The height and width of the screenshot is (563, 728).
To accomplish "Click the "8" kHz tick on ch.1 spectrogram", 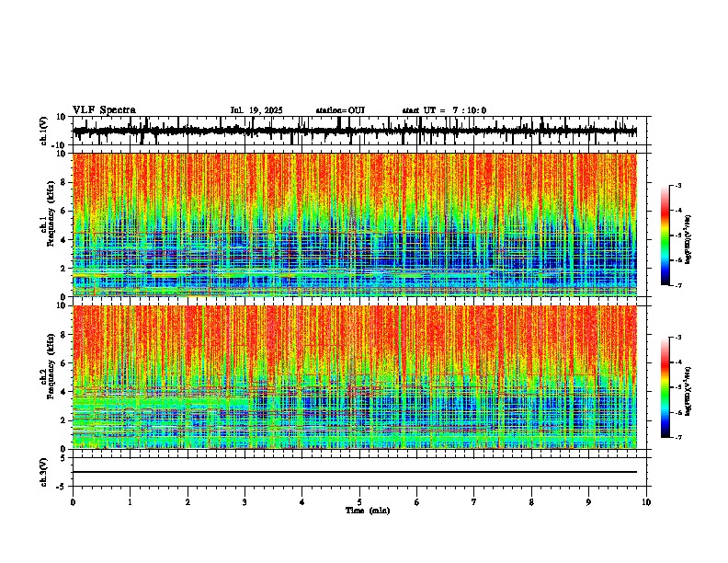I will 63,182.
